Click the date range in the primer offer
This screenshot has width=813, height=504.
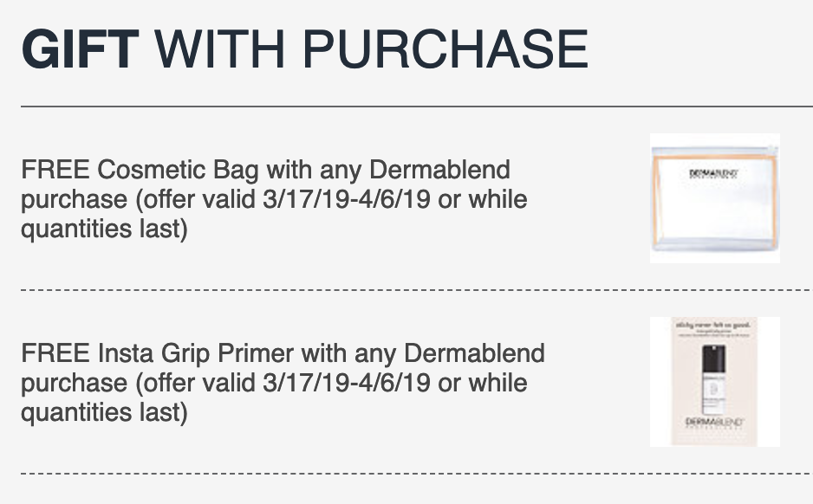(x=347, y=383)
